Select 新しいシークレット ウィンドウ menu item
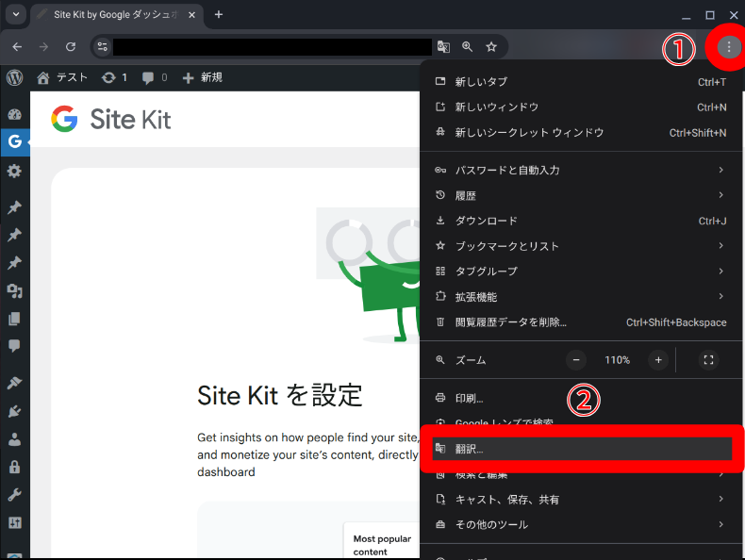Viewport: 745px width, 560px height. pyautogui.click(x=581, y=133)
